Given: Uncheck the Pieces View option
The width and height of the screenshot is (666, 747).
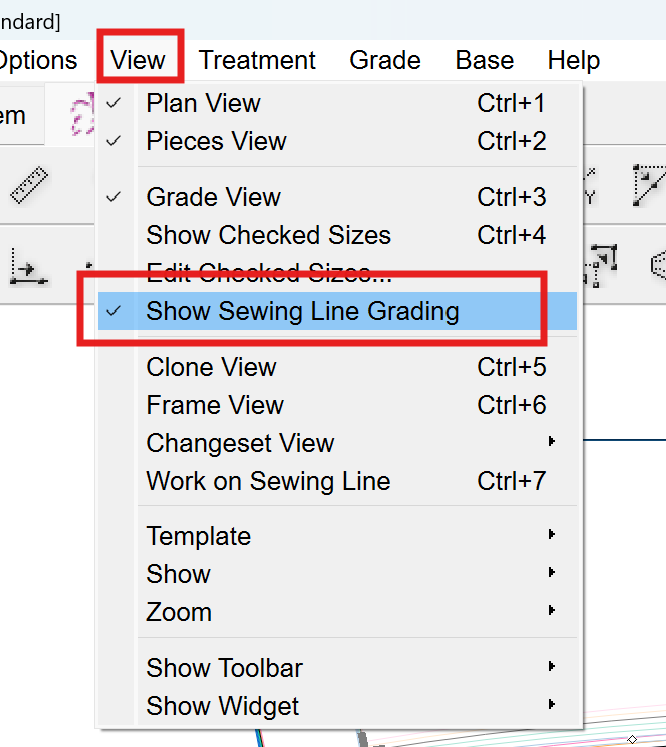Looking at the screenshot, I should click(x=216, y=141).
